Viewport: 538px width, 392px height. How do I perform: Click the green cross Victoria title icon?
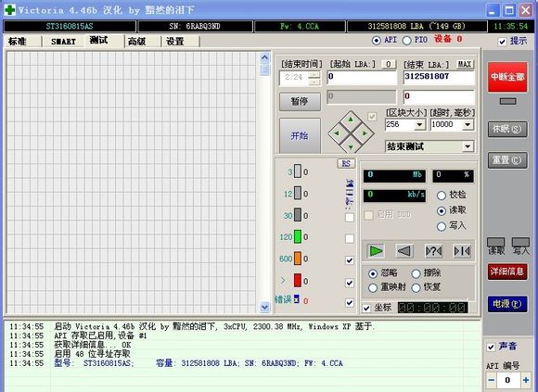point(9,10)
